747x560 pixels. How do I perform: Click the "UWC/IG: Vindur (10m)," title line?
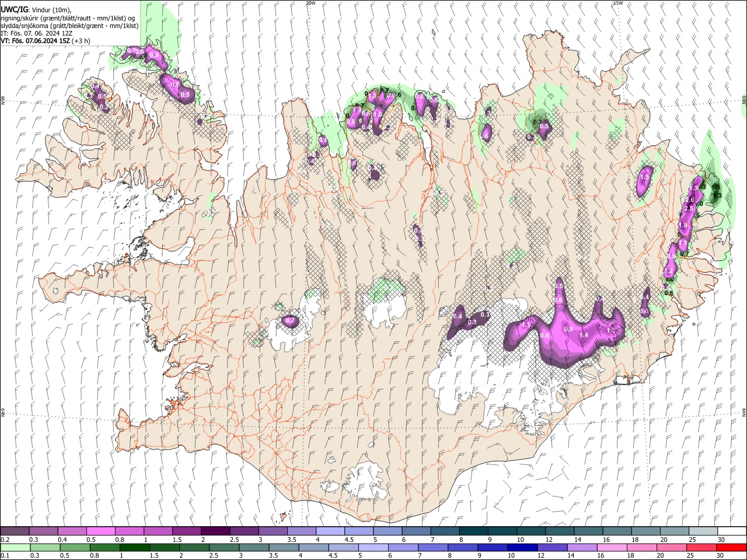coord(36,10)
